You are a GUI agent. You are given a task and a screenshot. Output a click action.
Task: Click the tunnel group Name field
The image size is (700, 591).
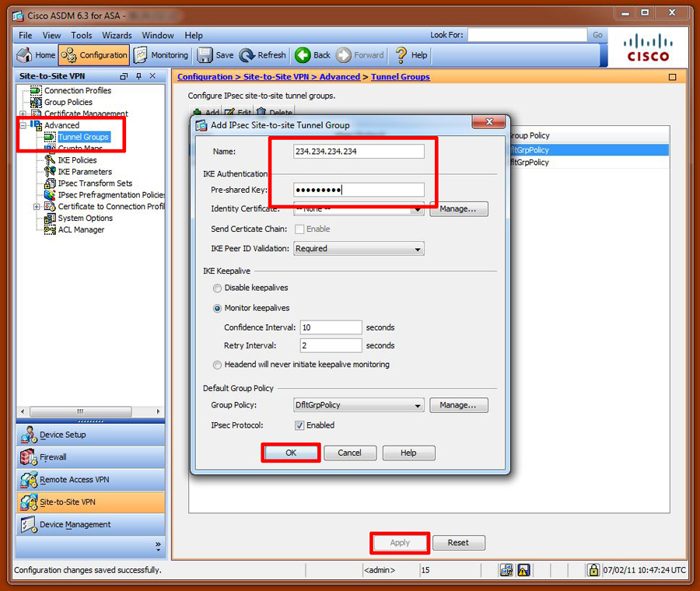point(359,152)
